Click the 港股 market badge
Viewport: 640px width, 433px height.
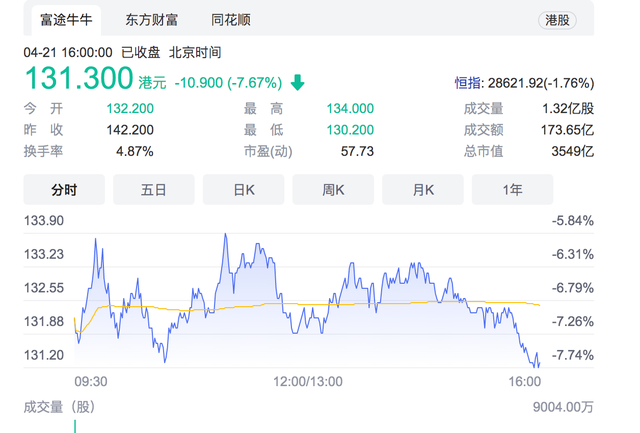[x=557, y=20]
